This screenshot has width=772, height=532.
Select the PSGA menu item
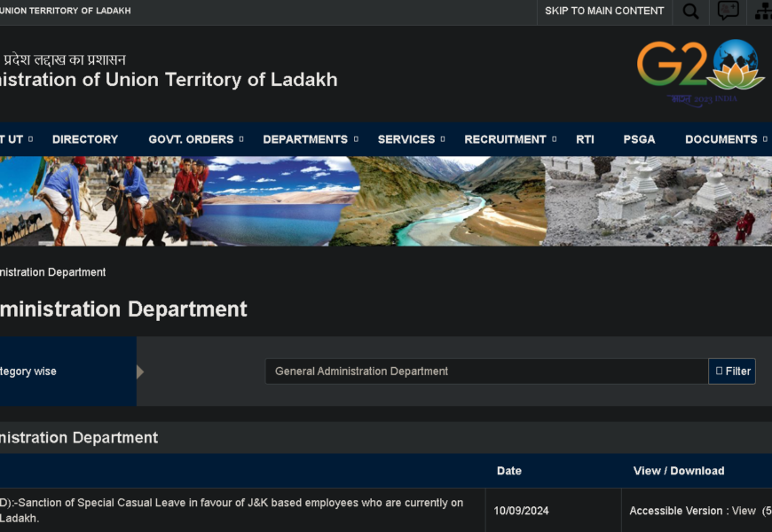click(639, 139)
